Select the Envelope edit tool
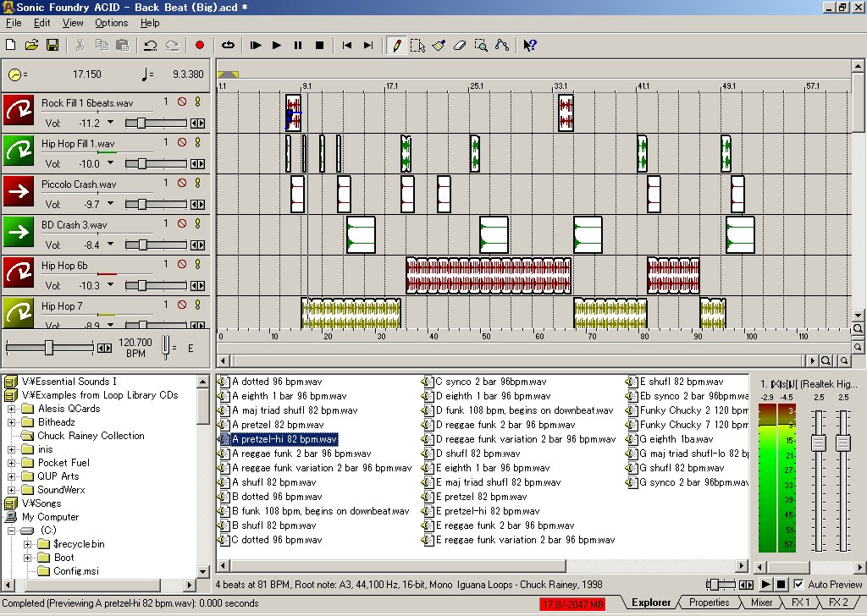Image resolution: width=867 pixels, height=616 pixels. [x=502, y=46]
